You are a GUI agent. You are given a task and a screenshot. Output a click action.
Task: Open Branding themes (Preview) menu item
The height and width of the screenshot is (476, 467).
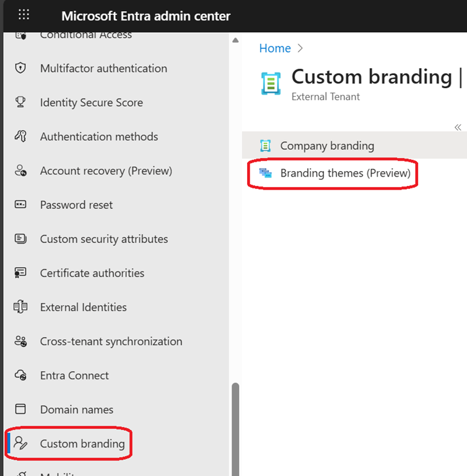pyautogui.click(x=345, y=173)
